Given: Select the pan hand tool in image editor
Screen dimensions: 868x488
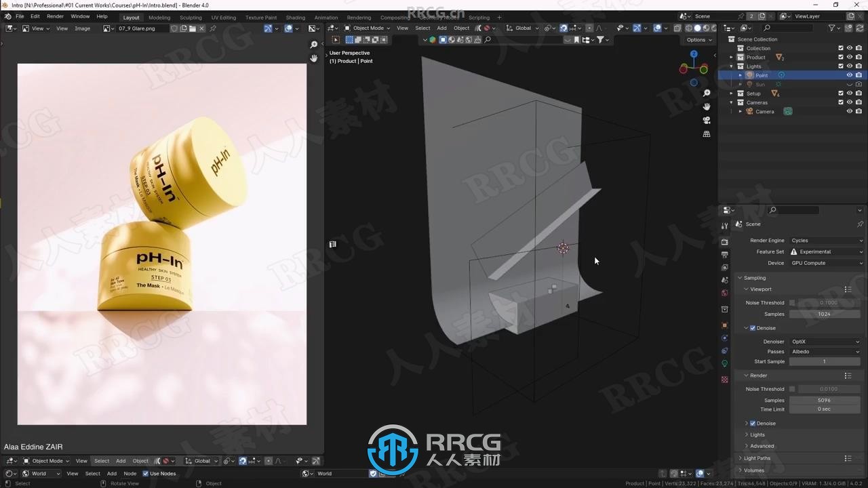Looking at the screenshot, I should pyautogui.click(x=313, y=58).
